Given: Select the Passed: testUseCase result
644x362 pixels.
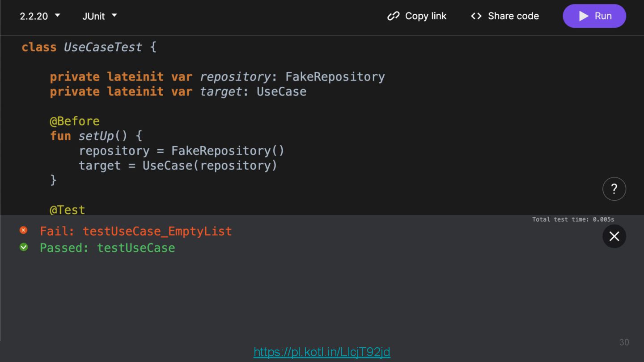Looking at the screenshot, I should (107, 248).
